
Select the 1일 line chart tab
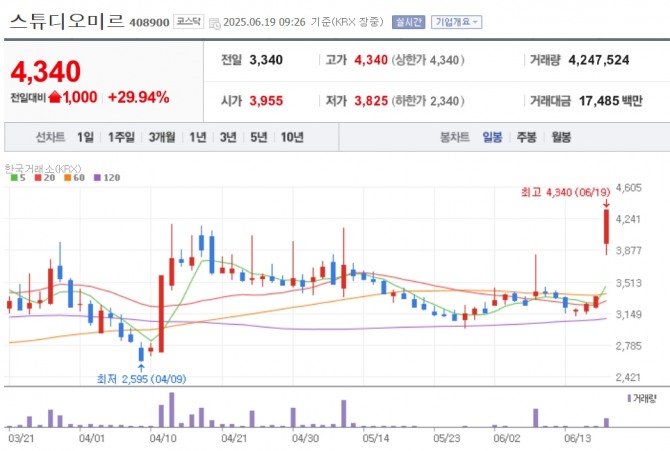click(x=85, y=137)
